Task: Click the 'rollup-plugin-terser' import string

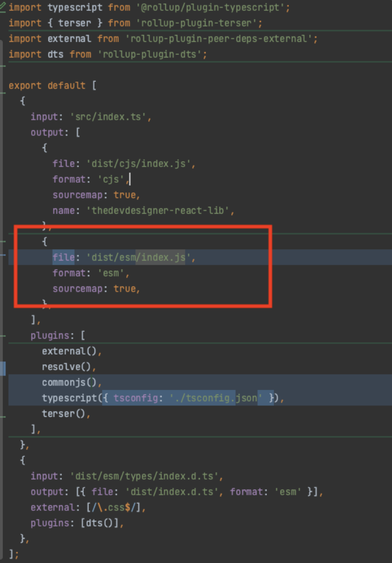Action: [x=197, y=23]
